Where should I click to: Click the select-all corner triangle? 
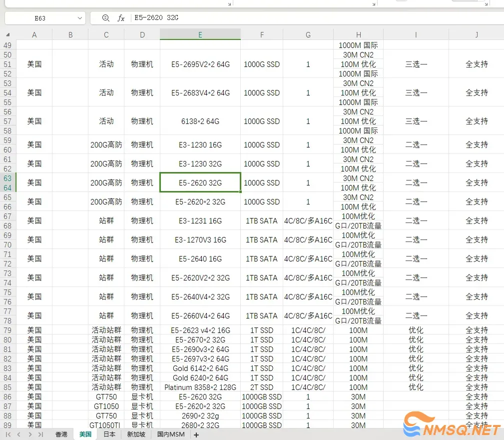point(7,34)
